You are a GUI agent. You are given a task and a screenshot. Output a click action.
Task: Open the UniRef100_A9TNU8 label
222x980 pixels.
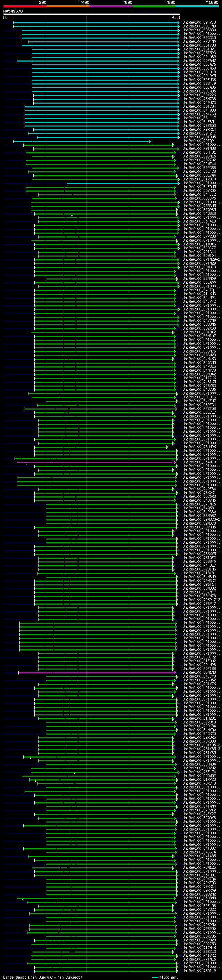[x=199, y=149]
